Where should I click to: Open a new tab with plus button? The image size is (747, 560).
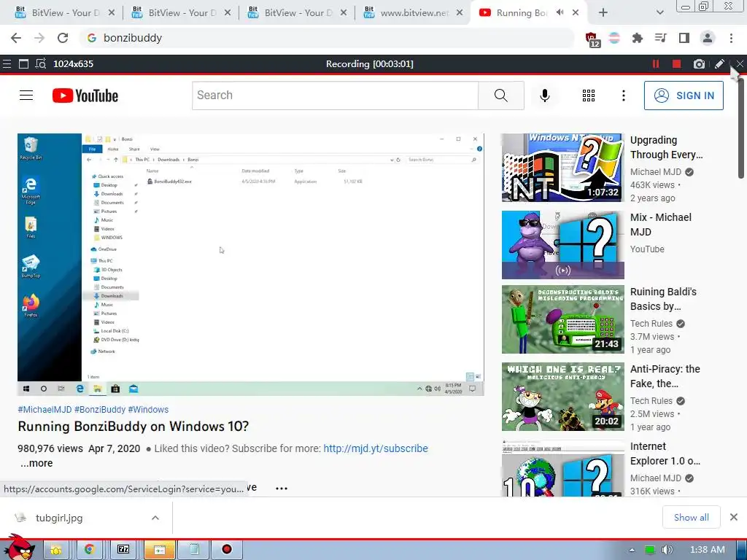tap(603, 13)
